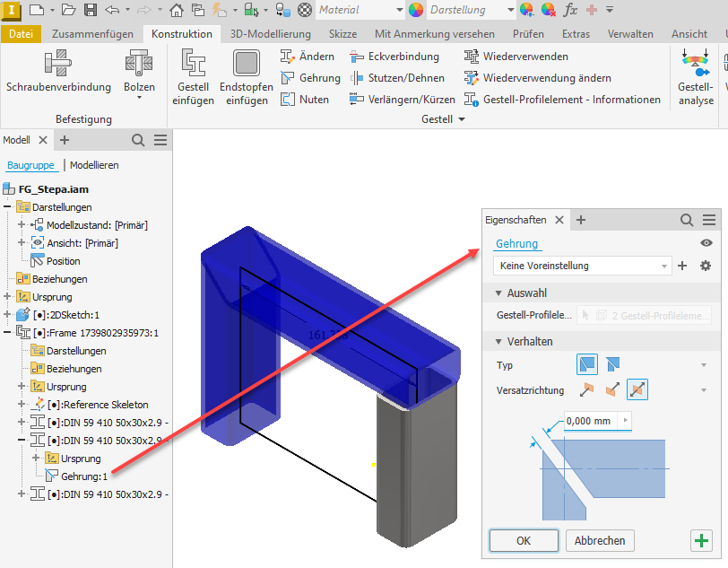Select second miter Typ option
Viewport: 728px width, 568px height.
pos(612,364)
